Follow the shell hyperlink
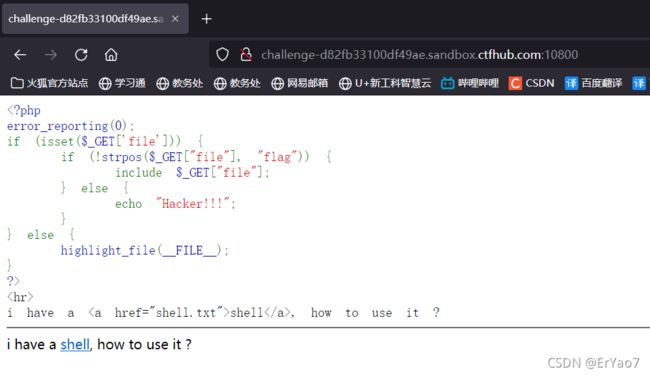650x375 pixels. 75,344
